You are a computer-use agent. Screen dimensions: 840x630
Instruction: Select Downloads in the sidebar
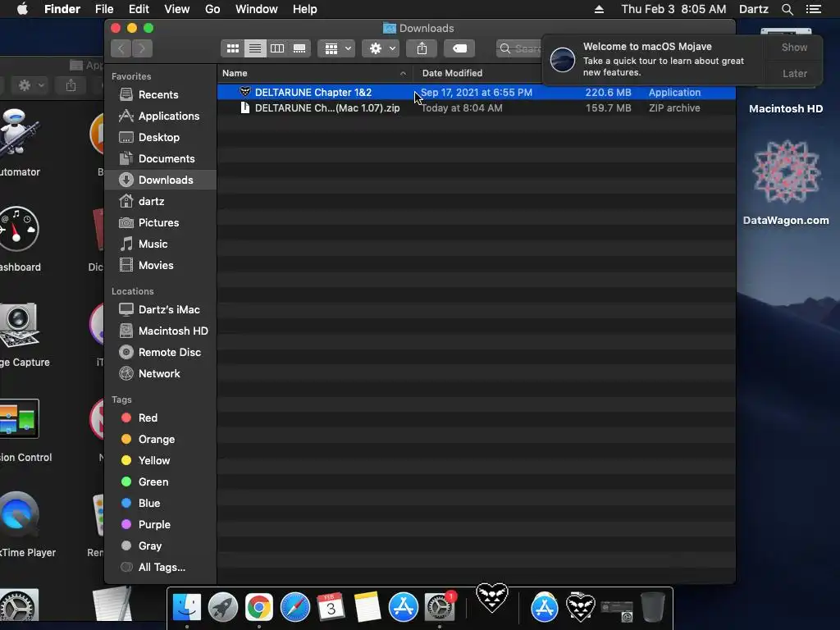161,180
